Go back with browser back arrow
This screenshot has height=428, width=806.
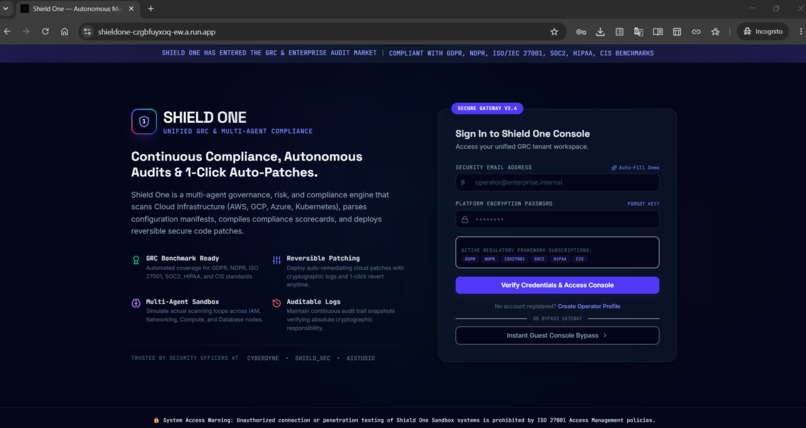click(x=7, y=32)
